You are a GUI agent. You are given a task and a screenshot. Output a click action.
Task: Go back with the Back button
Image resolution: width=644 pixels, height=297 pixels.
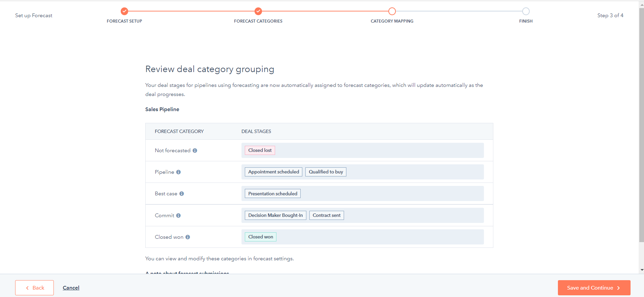(35, 288)
